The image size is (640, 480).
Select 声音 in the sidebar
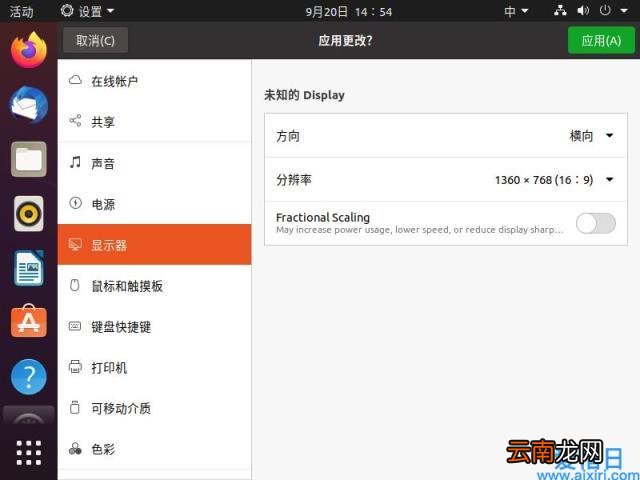pos(154,163)
